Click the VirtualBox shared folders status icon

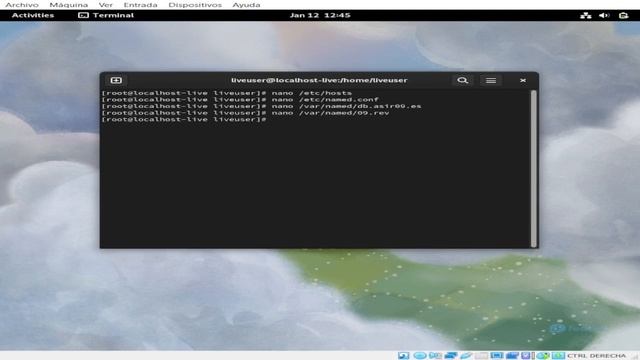click(481, 356)
